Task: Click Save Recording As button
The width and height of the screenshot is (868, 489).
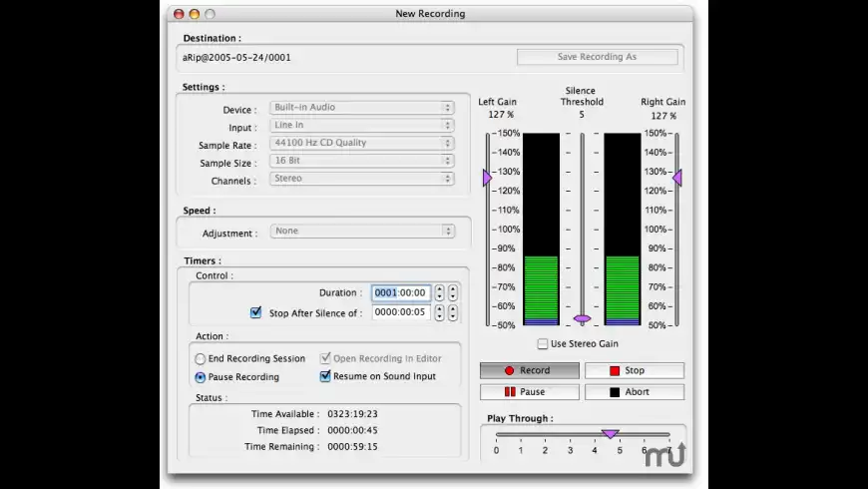Action: tap(597, 57)
